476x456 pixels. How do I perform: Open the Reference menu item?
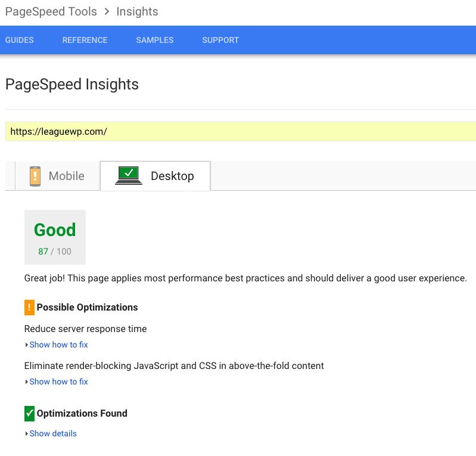click(x=85, y=40)
